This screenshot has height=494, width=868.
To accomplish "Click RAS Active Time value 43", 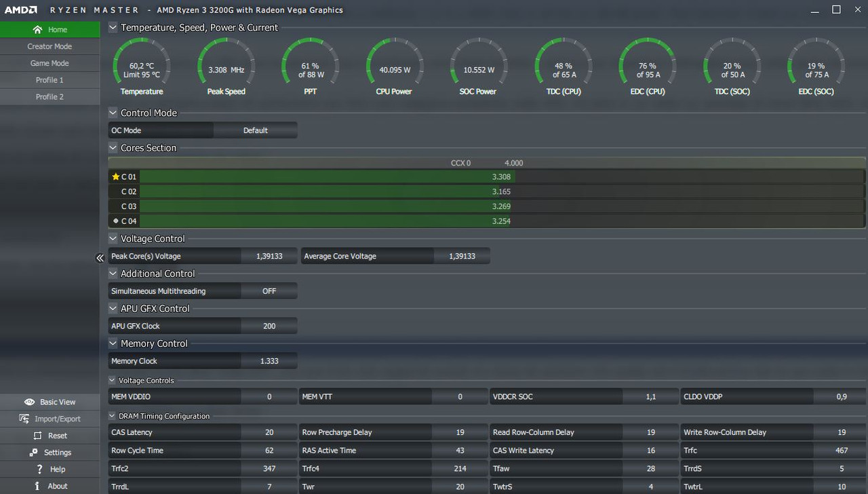I will pyautogui.click(x=460, y=451).
